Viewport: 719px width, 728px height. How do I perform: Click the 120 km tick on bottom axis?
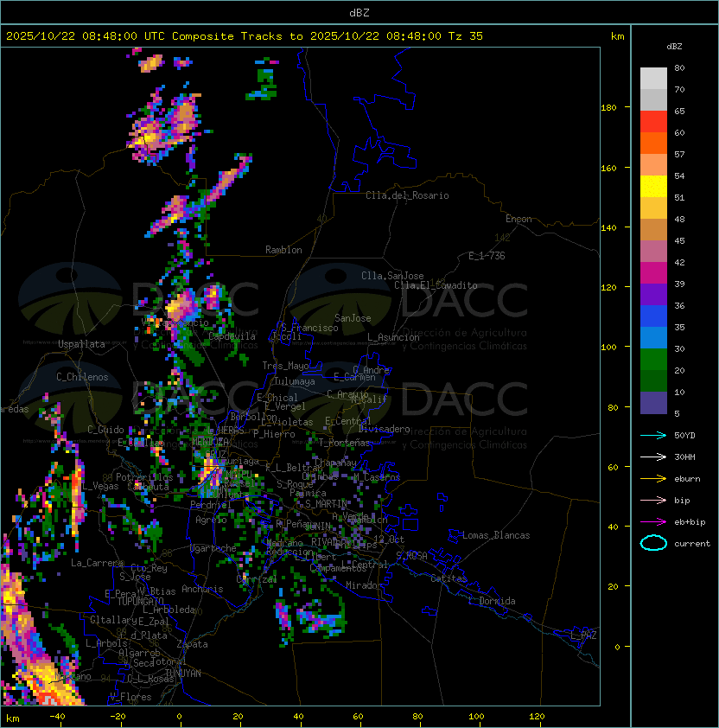coord(537,717)
